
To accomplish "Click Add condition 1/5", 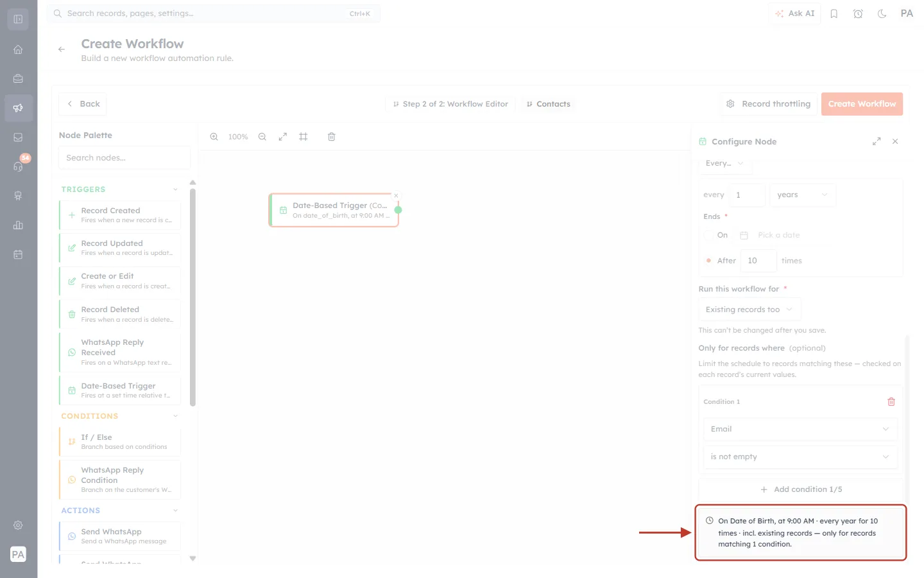I will point(801,489).
